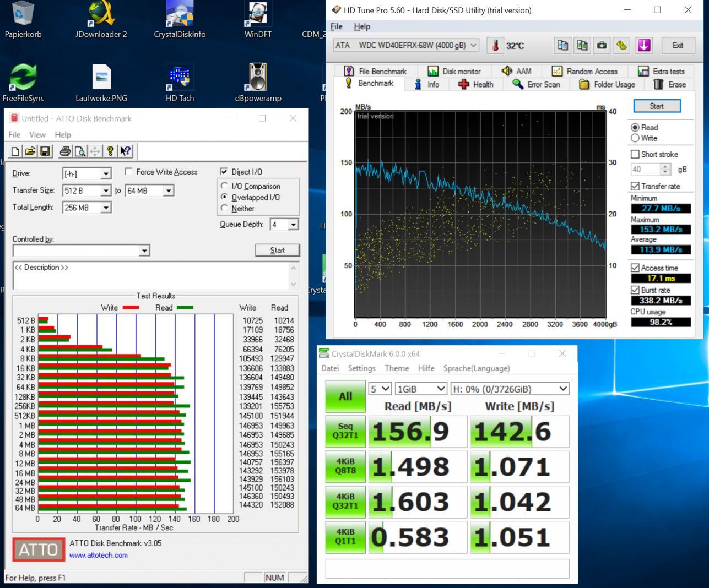Image resolution: width=709 pixels, height=588 pixels.
Task: Run the 4KiB Q8T8 test button
Action: tap(345, 466)
